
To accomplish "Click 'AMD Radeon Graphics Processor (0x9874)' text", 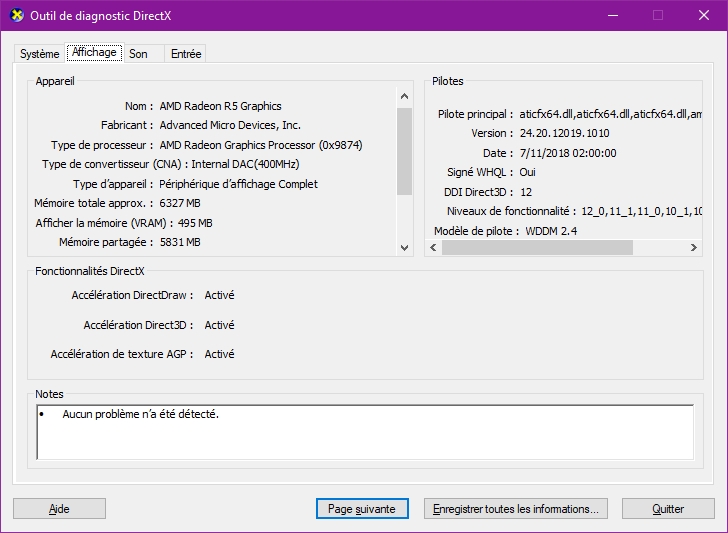I will click(261, 145).
